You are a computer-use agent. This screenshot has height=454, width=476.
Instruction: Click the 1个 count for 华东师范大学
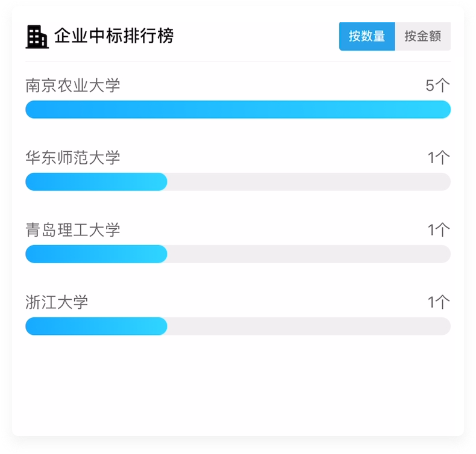point(439,158)
